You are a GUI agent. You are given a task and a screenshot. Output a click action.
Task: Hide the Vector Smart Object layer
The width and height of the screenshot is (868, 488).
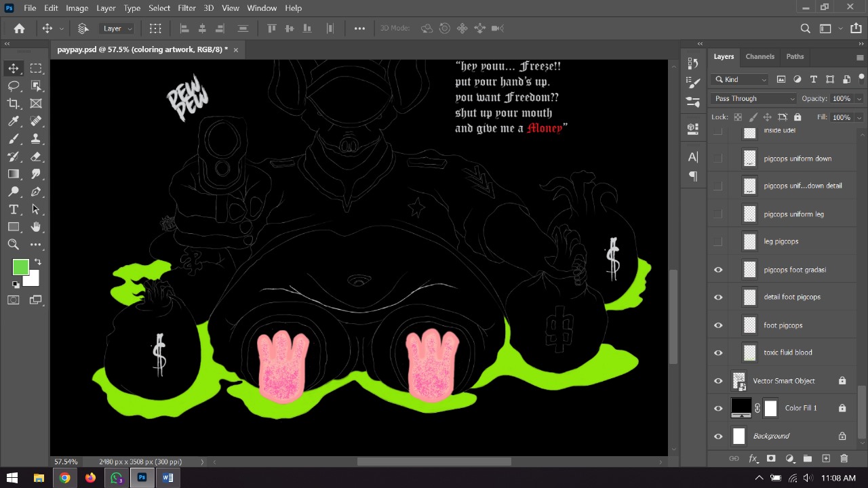(718, 381)
